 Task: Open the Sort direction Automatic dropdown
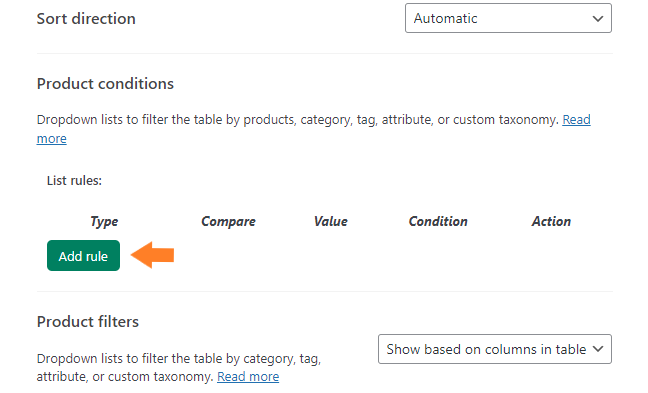click(508, 18)
